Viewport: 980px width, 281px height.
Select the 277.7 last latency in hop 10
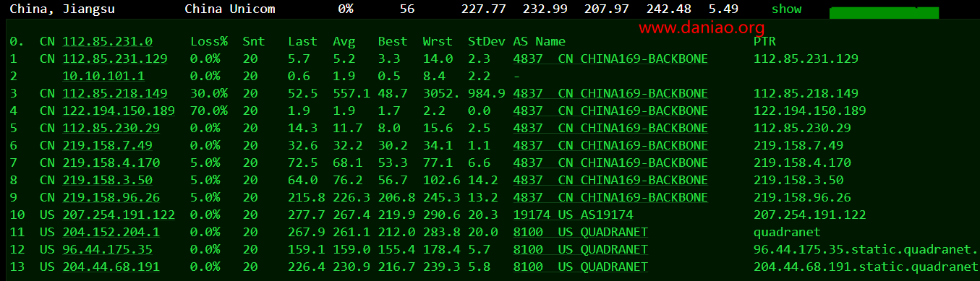click(x=307, y=215)
